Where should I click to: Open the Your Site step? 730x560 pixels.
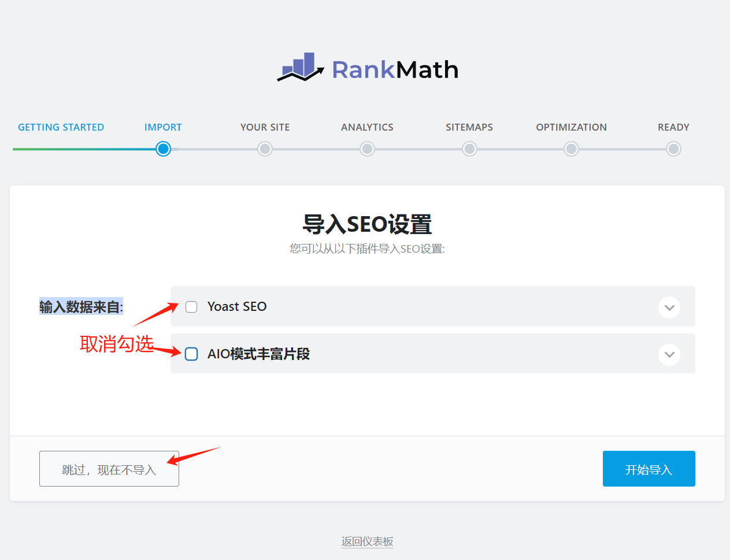[x=265, y=127]
